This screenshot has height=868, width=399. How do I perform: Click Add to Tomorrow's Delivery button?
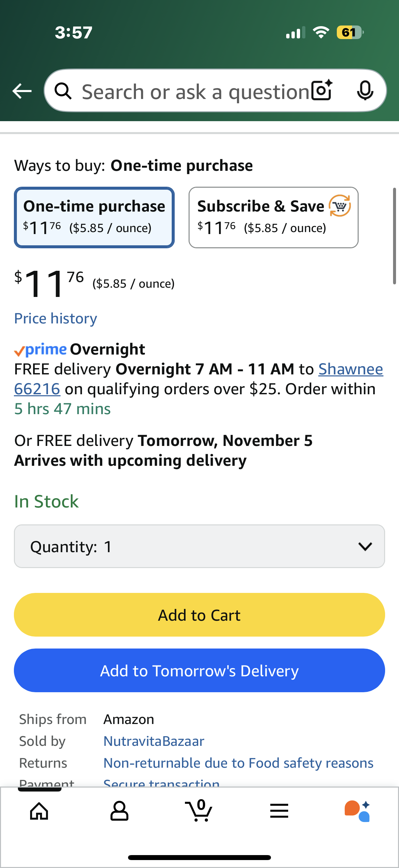(x=199, y=670)
